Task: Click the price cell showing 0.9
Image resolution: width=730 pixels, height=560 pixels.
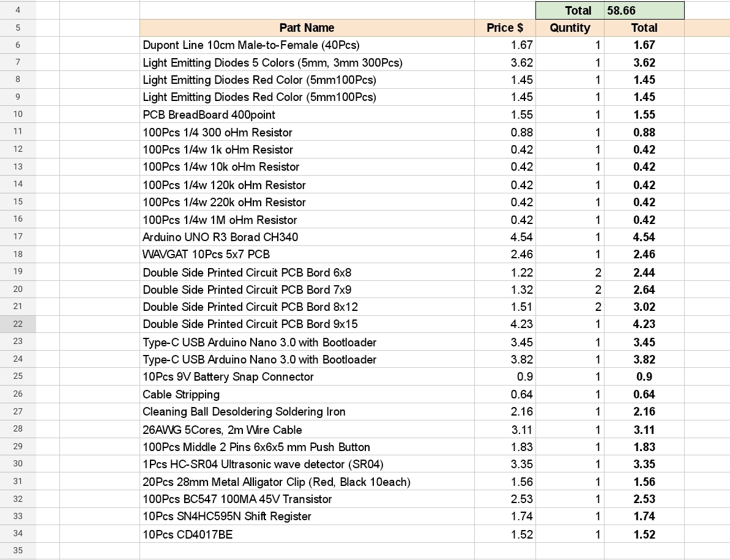Action: tap(505, 376)
